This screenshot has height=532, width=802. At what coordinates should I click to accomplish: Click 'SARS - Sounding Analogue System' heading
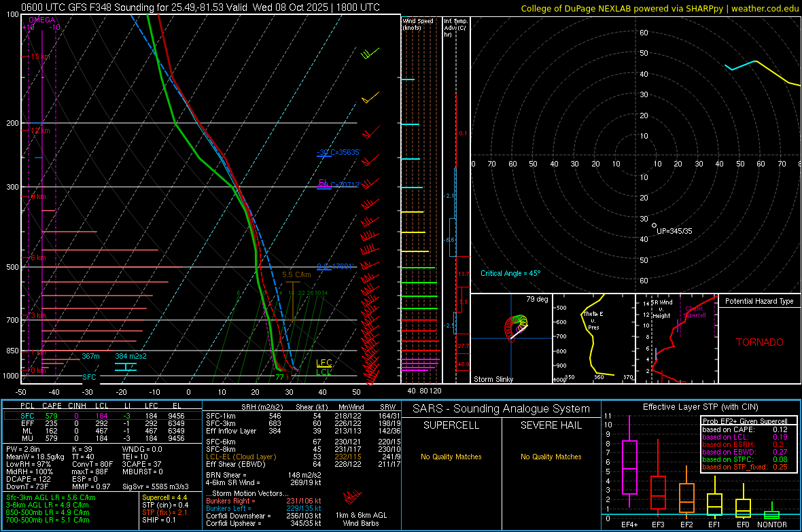tap(501, 409)
